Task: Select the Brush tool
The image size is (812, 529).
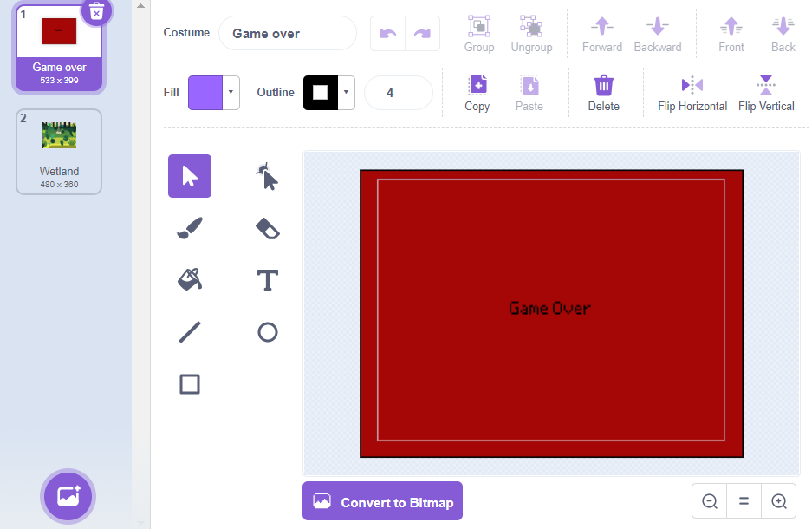Action: 189,228
